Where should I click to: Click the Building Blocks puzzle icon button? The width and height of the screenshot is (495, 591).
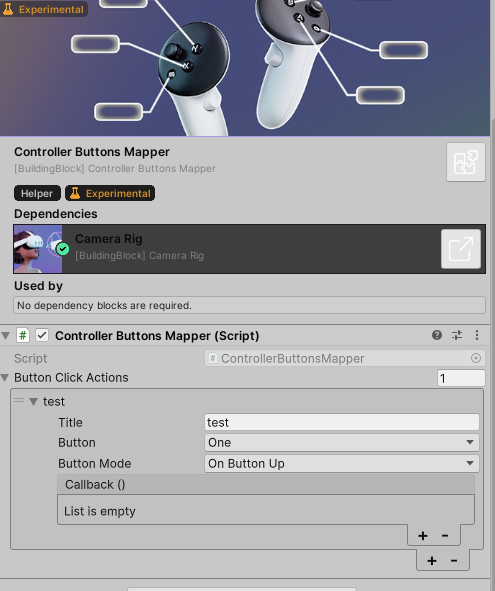[466, 162]
